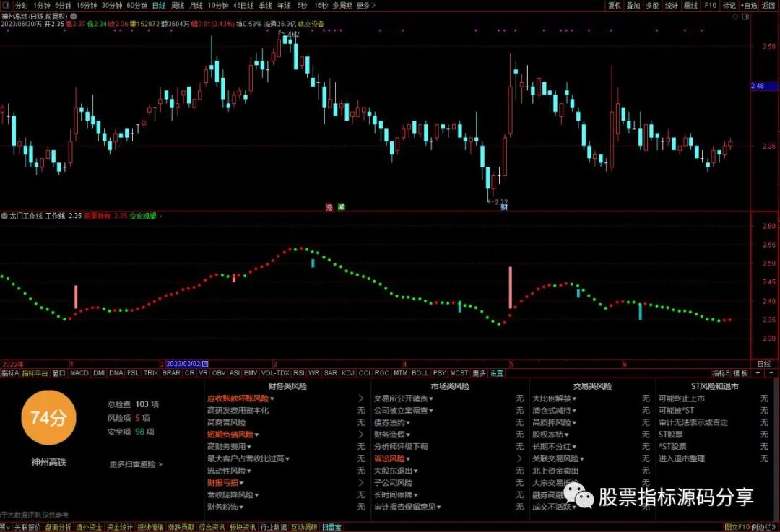
Task: Click the 指标A tab
Action: coord(10,373)
